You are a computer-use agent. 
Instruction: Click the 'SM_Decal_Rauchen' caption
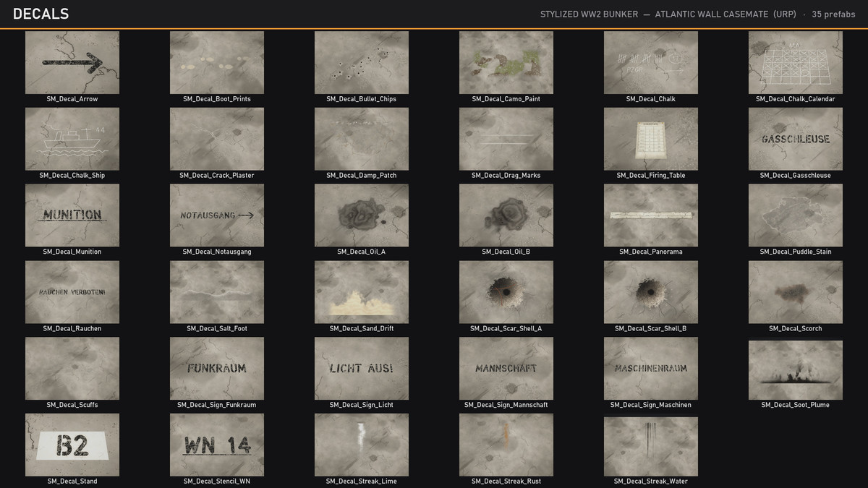(72, 328)
